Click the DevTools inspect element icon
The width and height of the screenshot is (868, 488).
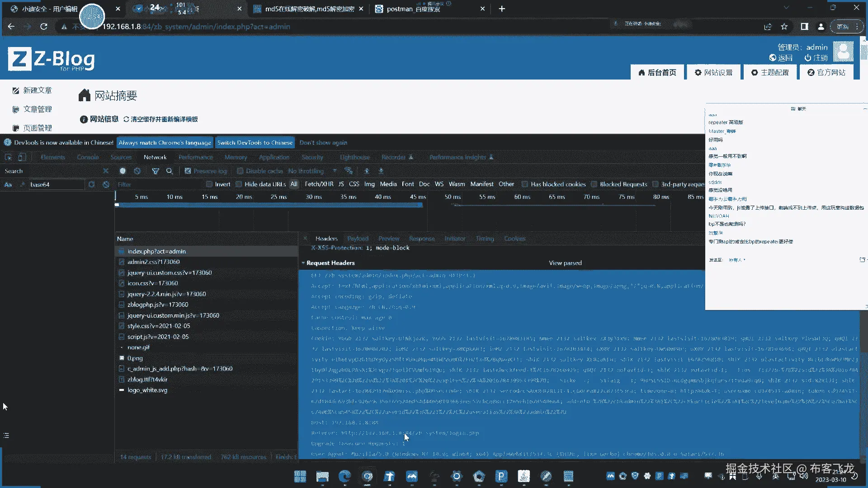point(8,157)
